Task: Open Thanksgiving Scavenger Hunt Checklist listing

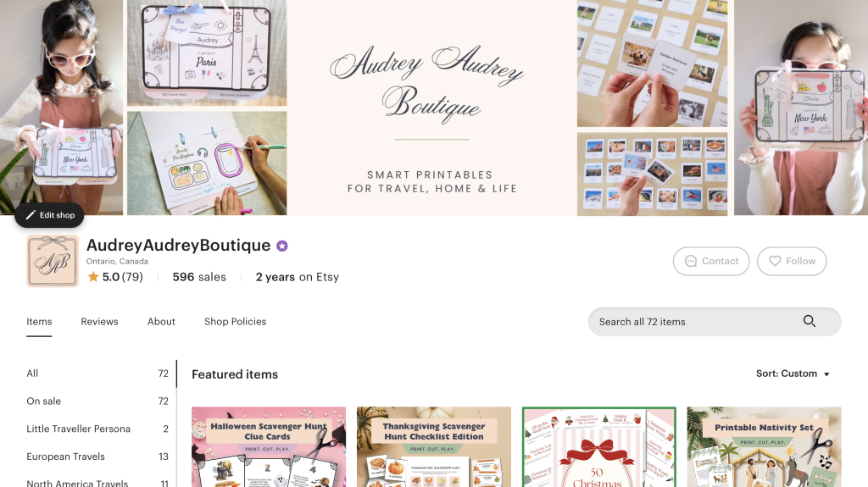Action: pos(434,447)
